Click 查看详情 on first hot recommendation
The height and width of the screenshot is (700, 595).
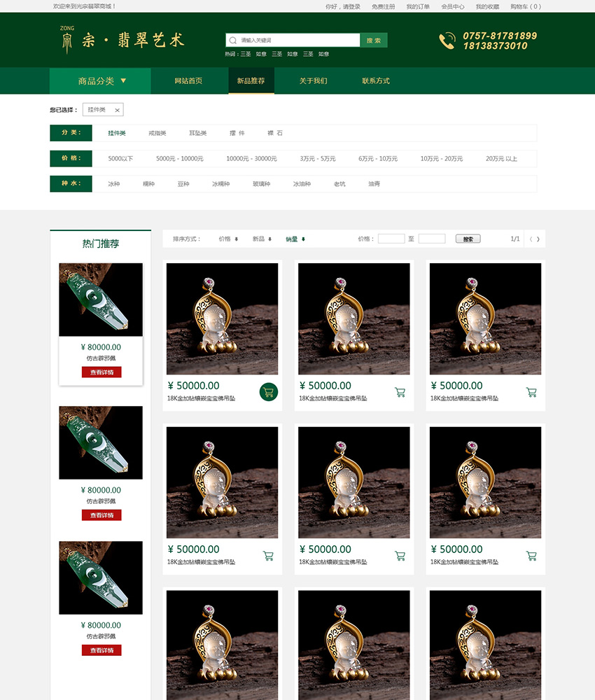[101, 372]
